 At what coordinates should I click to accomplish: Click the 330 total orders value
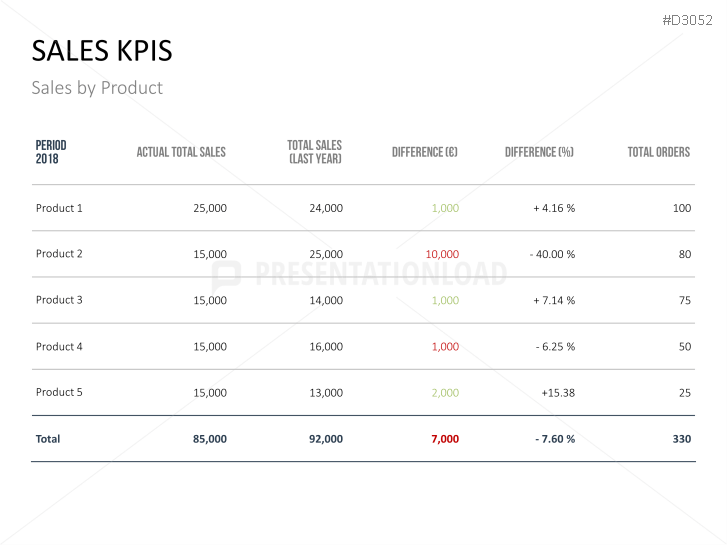(680, 439)
